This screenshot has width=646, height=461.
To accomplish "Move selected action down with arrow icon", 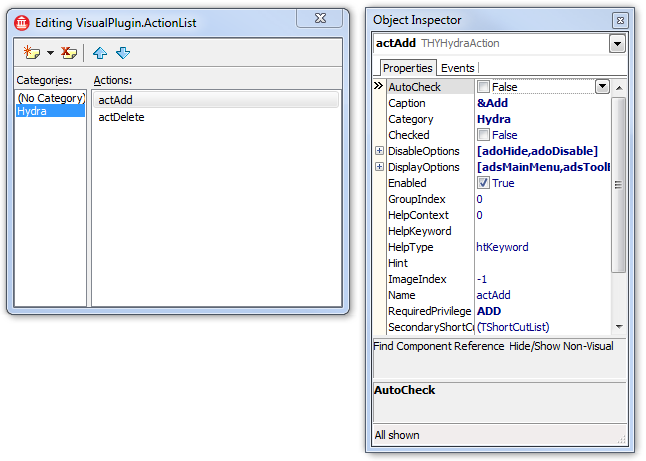I will click(122, 53).
